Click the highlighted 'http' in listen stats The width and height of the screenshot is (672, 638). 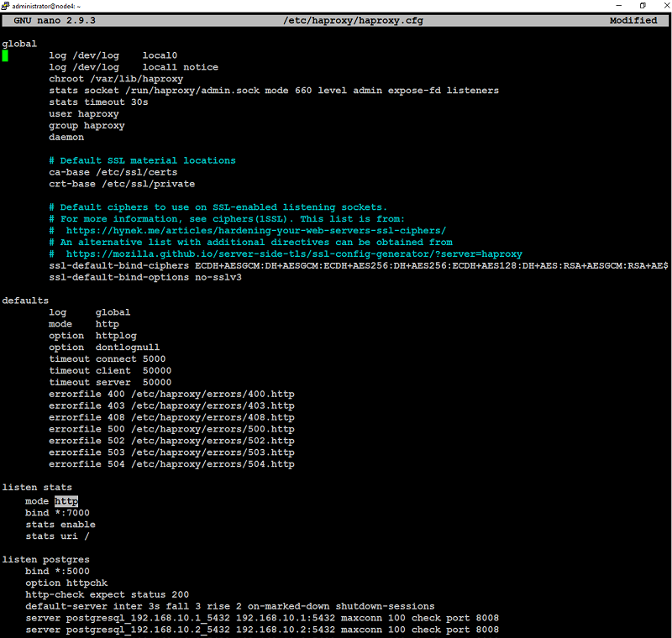[66, 501]
